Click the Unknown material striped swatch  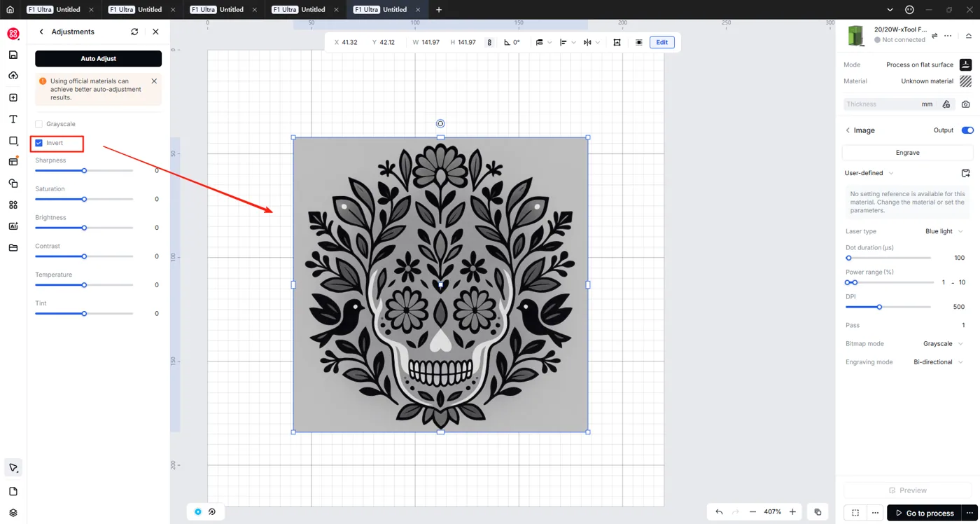click(965, 81)
